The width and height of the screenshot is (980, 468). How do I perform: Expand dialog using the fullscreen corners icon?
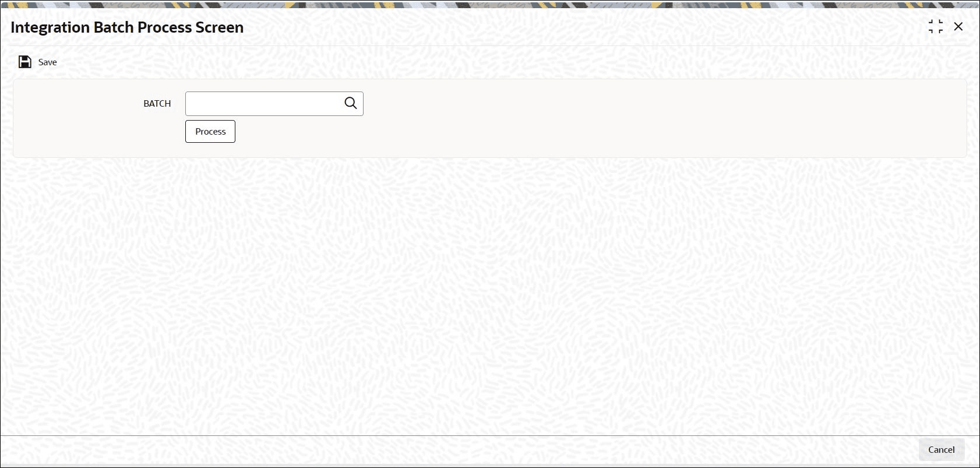coord(936,27)
